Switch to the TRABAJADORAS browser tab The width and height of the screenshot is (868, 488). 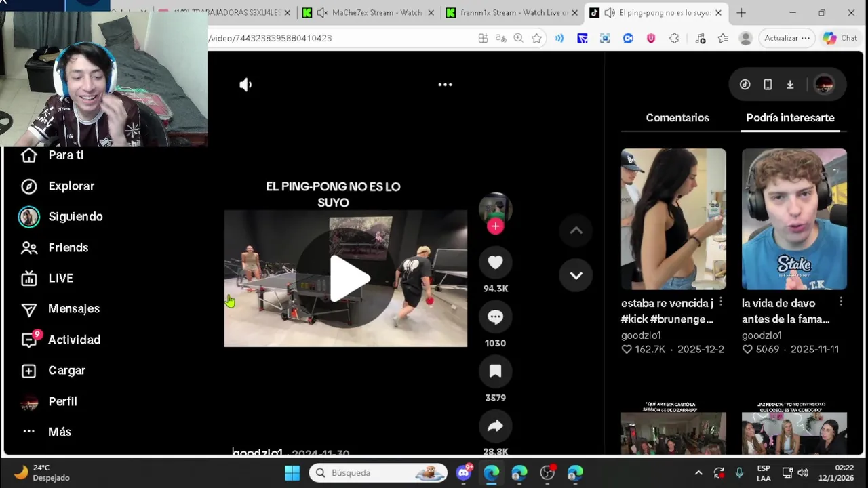[224, 12]
